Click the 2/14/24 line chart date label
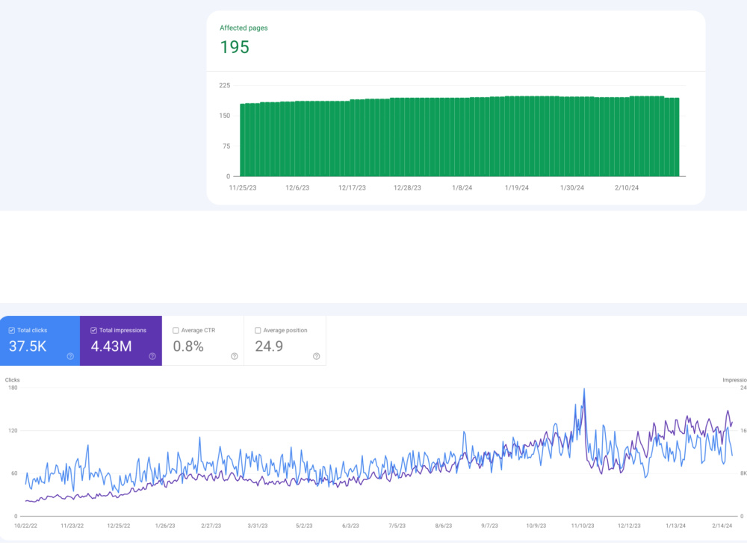 pyautogui.click(x=722, y=526)
